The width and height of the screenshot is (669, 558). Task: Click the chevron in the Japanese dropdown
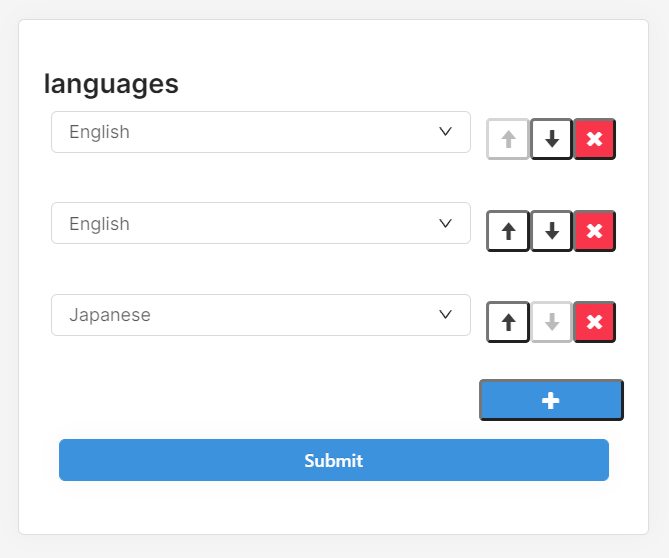tap(446, 315)
